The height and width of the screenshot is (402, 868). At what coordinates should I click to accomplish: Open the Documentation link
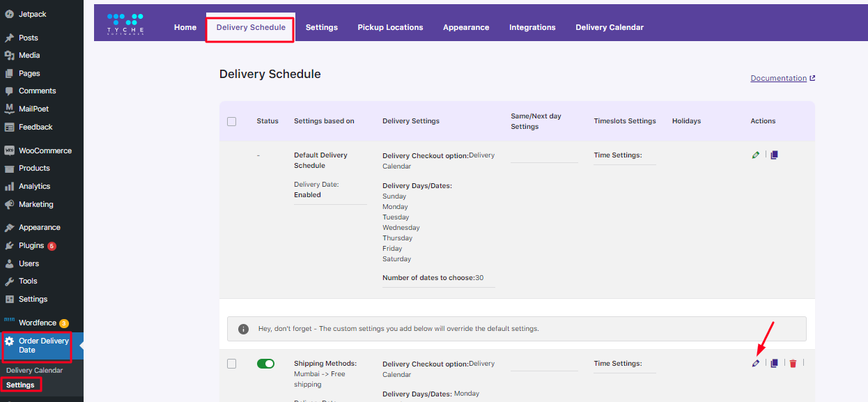tap(778, 79)
